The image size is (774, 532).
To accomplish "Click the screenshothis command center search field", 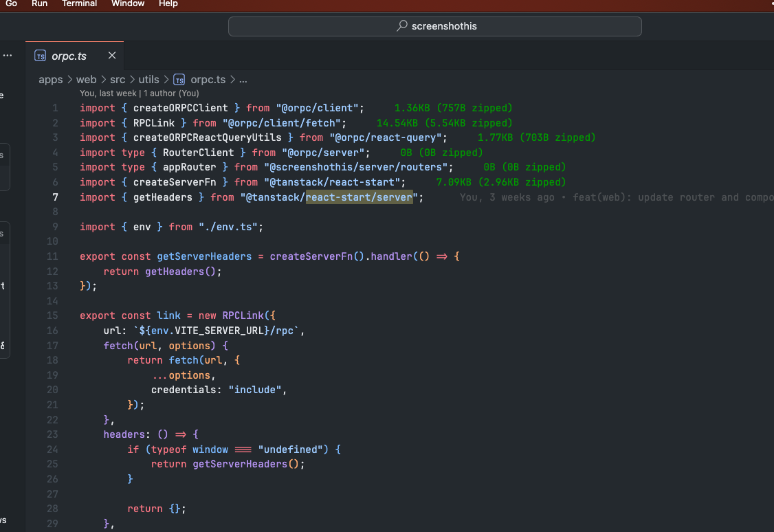I will coord(435,26).
